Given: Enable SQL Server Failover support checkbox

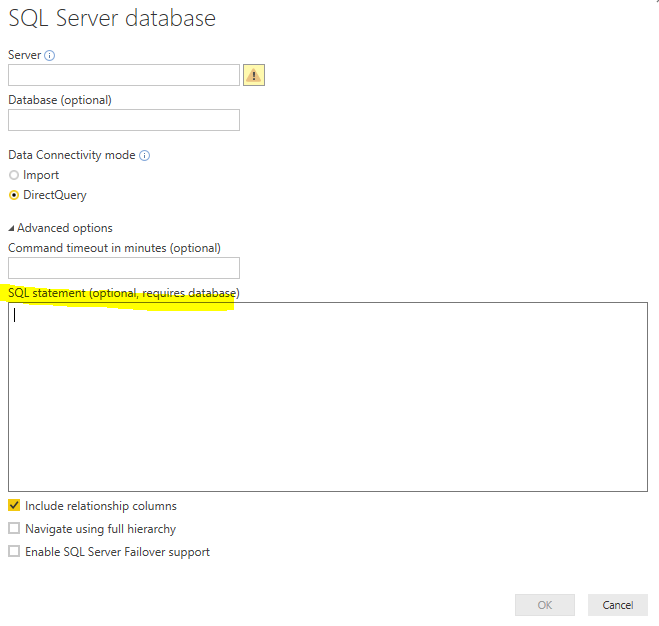Looking at the screenshot, I should click(x=14, y=551).
